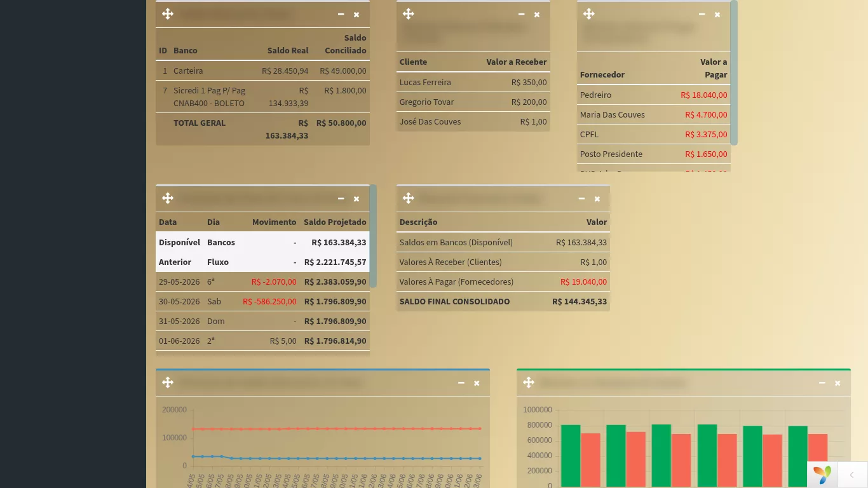Click SALDO FINAL CONSOLIDADO row
The height and width of the screenshot is (488, 868).
coord(503,301)
